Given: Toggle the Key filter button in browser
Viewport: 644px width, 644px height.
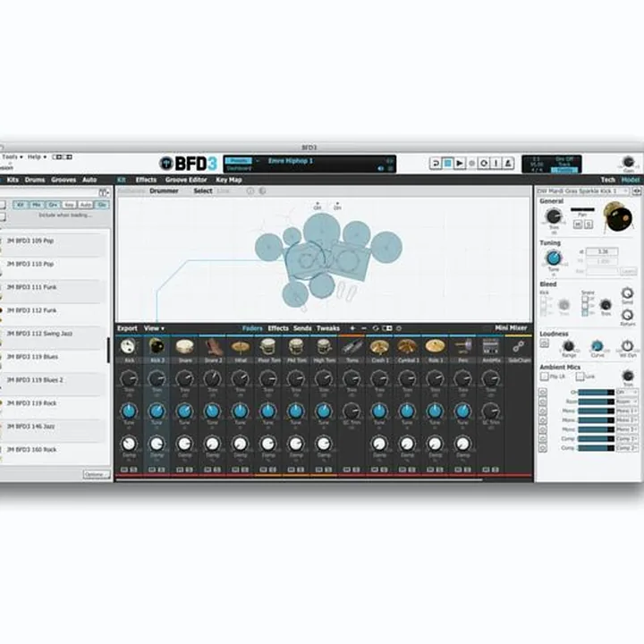Looking at the screenshot, I should pyautogui.click(x=69, y=205).
